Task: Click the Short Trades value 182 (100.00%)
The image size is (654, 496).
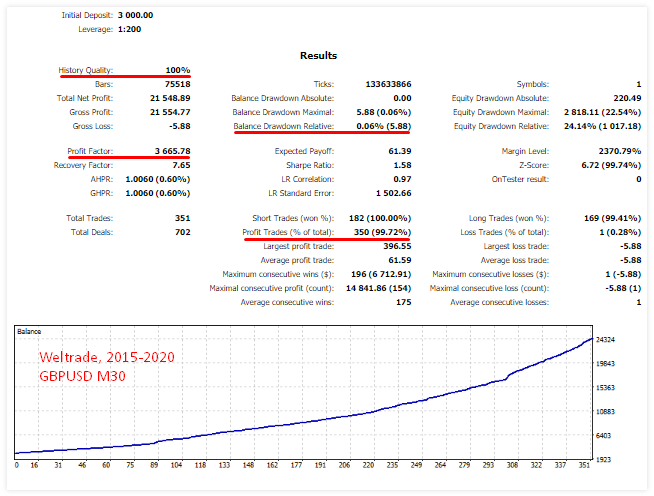Action: click(380, 218)
